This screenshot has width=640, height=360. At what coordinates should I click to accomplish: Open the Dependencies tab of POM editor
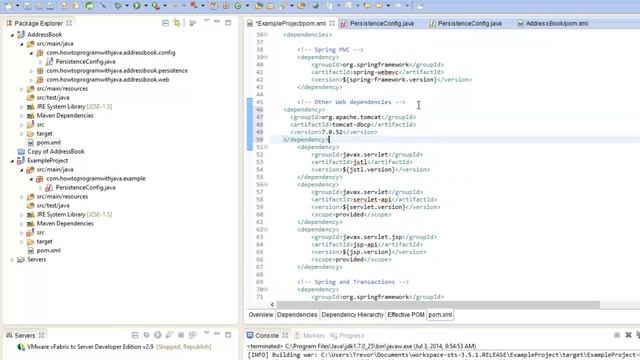pos(297,315)
